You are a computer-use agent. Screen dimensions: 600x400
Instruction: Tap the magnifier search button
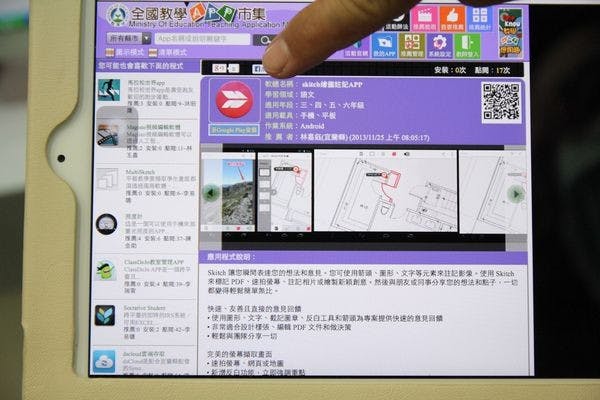click(x=264, y=40)
